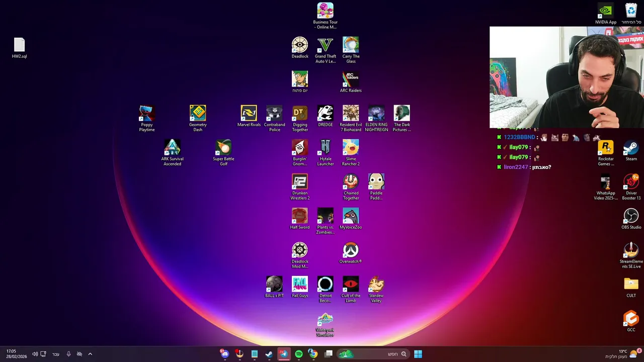Screen dimensions: 644x362
Task: Click the taskbar search box
Action: click(373, 354)
